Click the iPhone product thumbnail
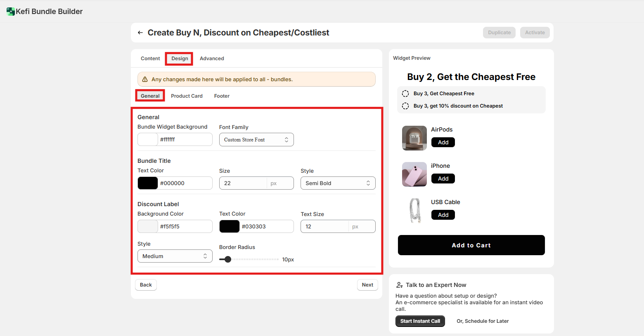Viewport: 644px width, 336px height. [x=414, y=174]
